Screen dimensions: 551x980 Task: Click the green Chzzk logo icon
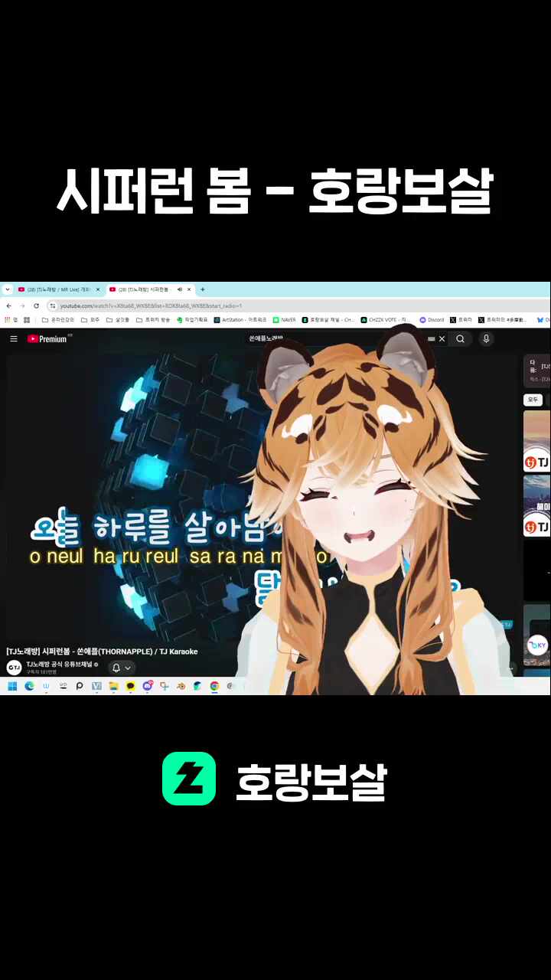click(x=188, y=779)
